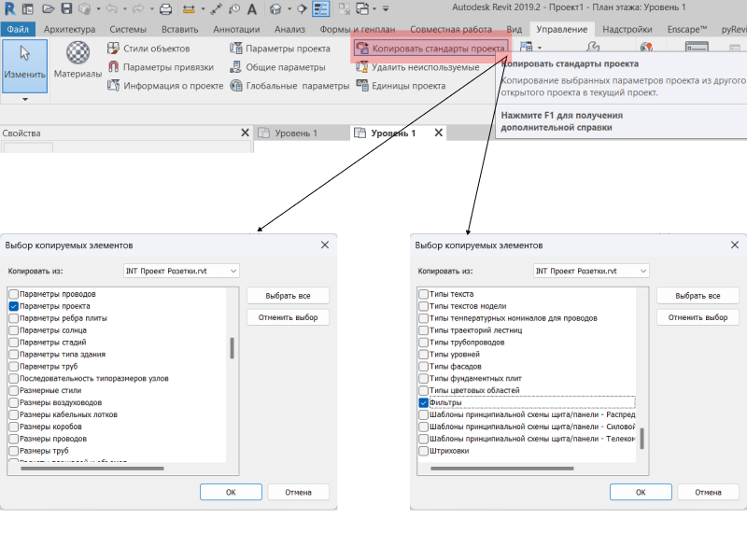The height and width of the screenshot is (560, 747).
Task: Open the Redo history dropdown arrow
Action: [x=151, y=8]
